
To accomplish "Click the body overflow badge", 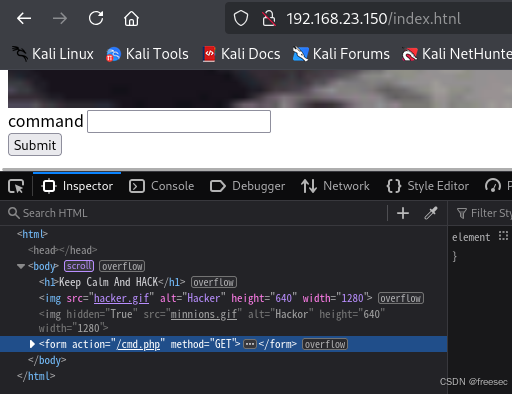I will click(122, 266).
